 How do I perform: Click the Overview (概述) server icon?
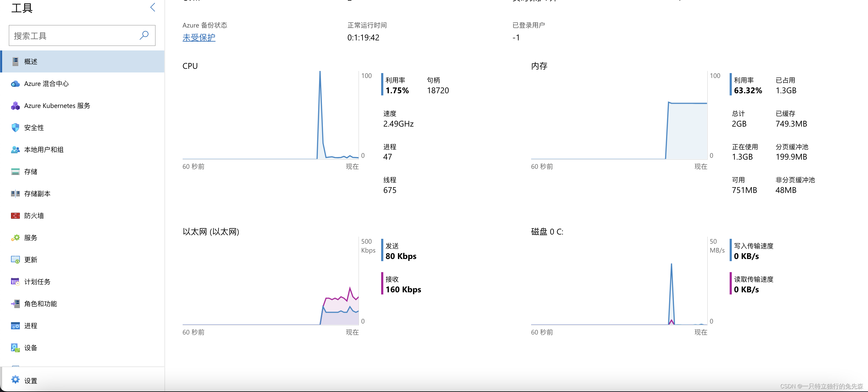[15, 61]
